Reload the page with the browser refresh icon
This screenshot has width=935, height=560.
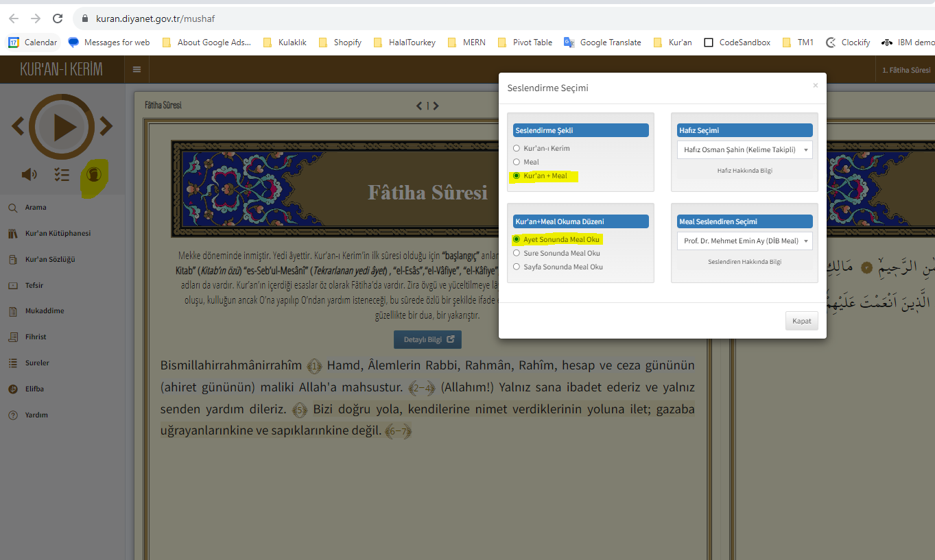point(58,19)
